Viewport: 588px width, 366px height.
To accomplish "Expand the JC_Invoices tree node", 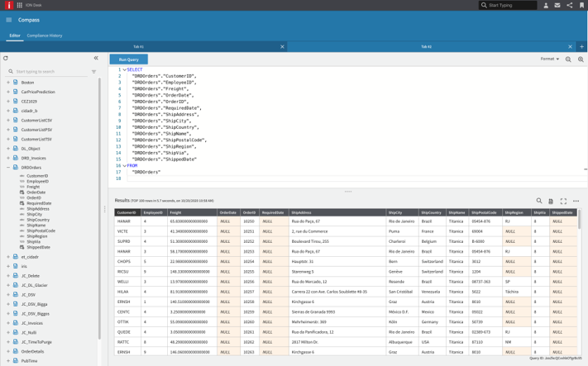I will 8,323.
